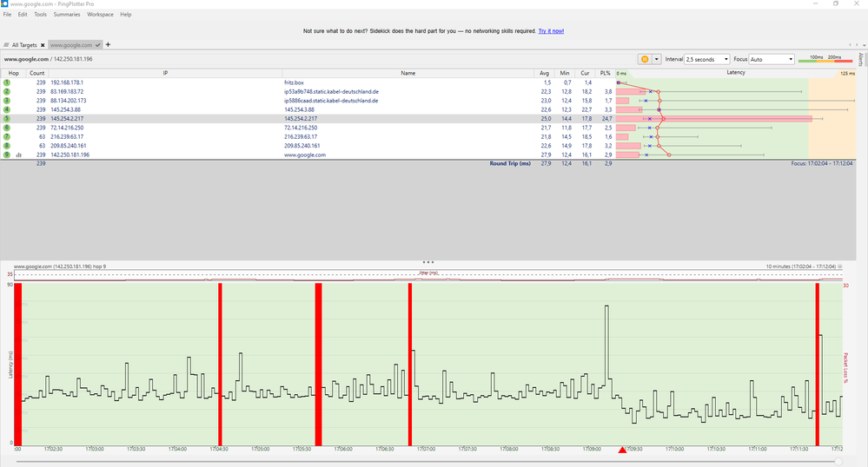
Task: Open the All Targets list icon
Action: pyautogui.click(x=7, y=44)
